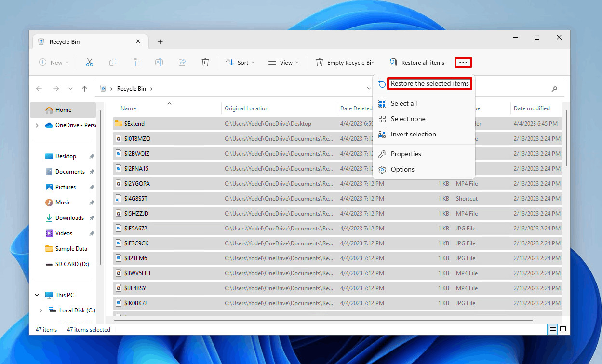Click the Recycle Bin icon in address bar
This screenshot has height=364, width=602.
[103, 89]
